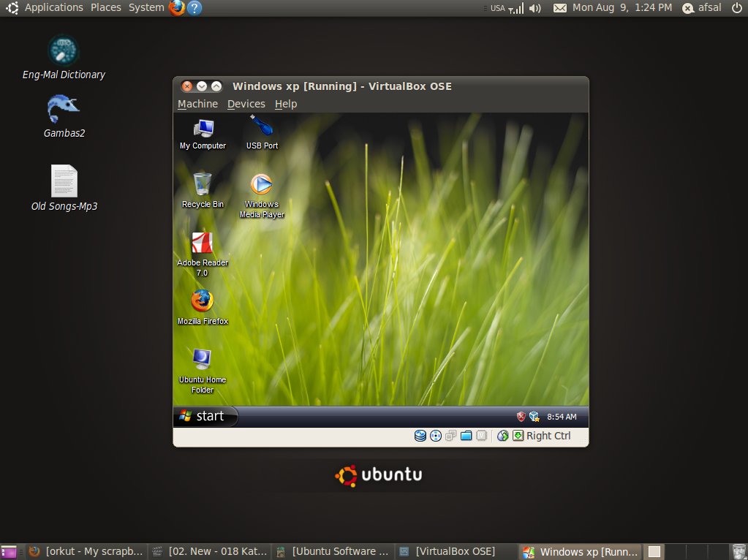Click the blue help icon in top panel

[x=194, y=7]
